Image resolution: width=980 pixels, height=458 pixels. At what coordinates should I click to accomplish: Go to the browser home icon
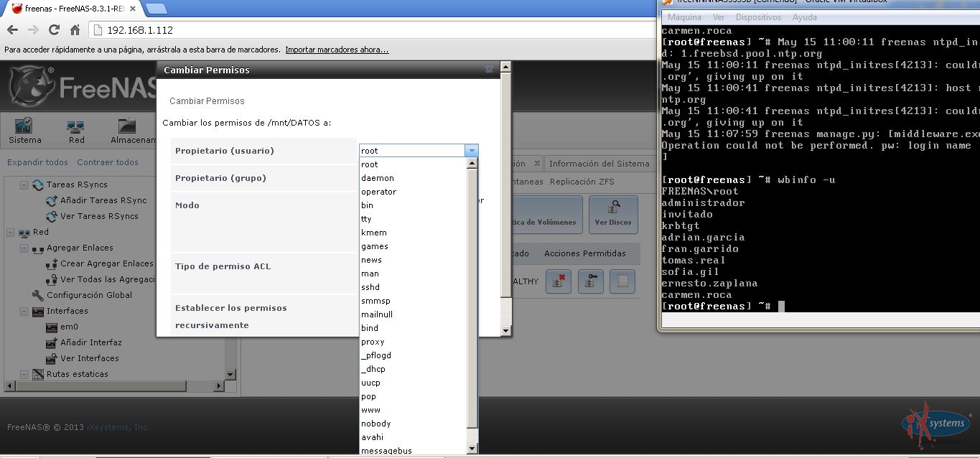tap(75, 30)
